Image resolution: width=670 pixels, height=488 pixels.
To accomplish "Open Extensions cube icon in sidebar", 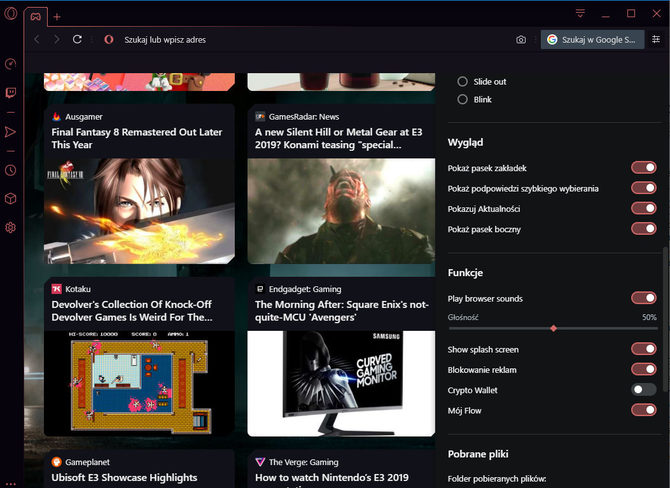I will [x=11, y=199].
